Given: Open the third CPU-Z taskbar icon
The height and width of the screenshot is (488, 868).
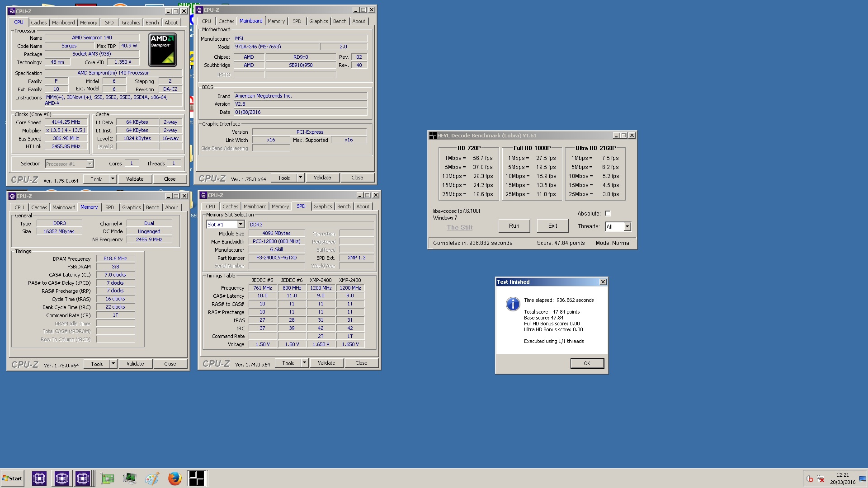Looking at the screenshot, I should point(83,478).
